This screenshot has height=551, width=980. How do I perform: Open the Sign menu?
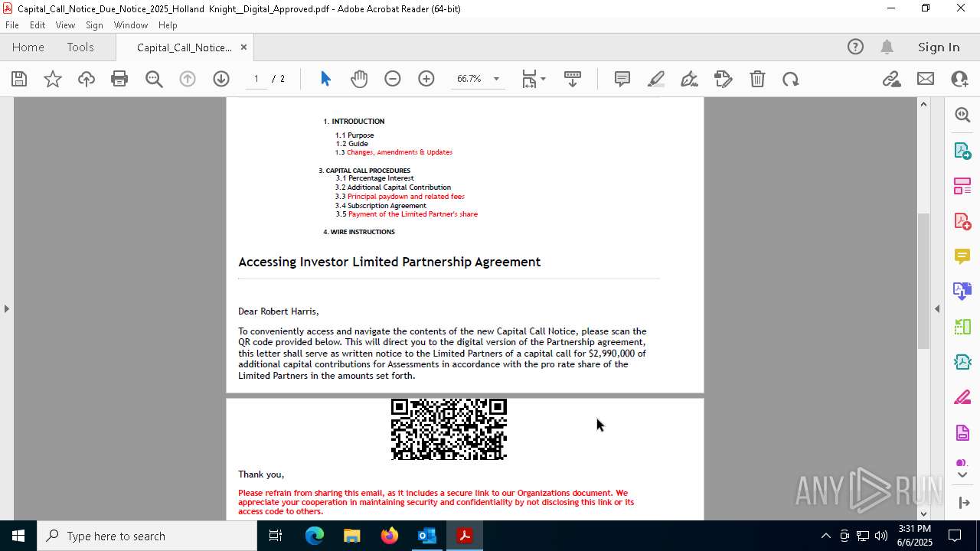click(x=94, y=25)
